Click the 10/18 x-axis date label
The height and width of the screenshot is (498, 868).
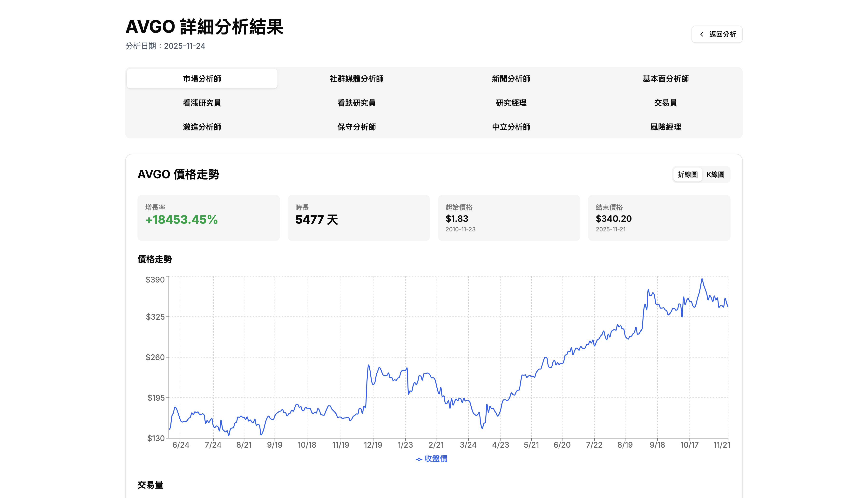[307, 445]
